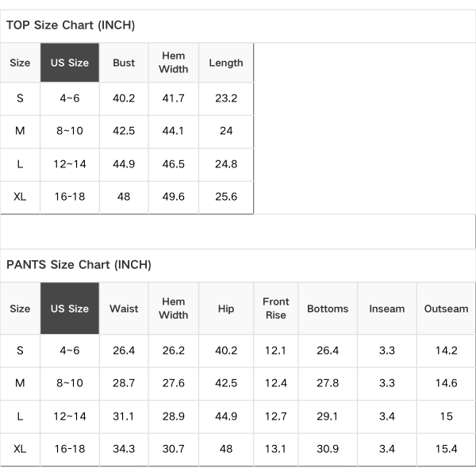
Task: Click the 49.6 hem width cell for XL
Action: [x=174, y=197]
